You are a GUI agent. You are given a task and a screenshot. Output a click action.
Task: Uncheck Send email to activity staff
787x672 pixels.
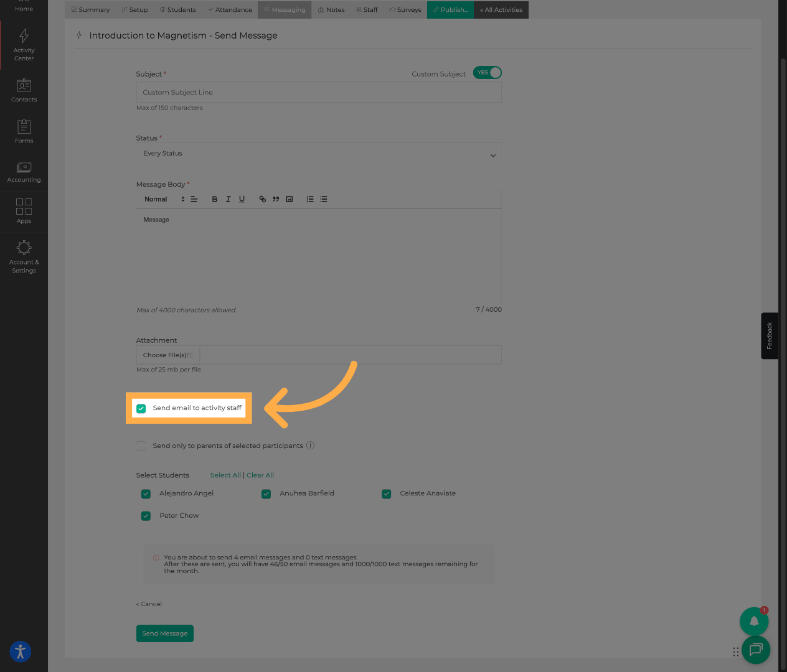click(x=141, y=409)
